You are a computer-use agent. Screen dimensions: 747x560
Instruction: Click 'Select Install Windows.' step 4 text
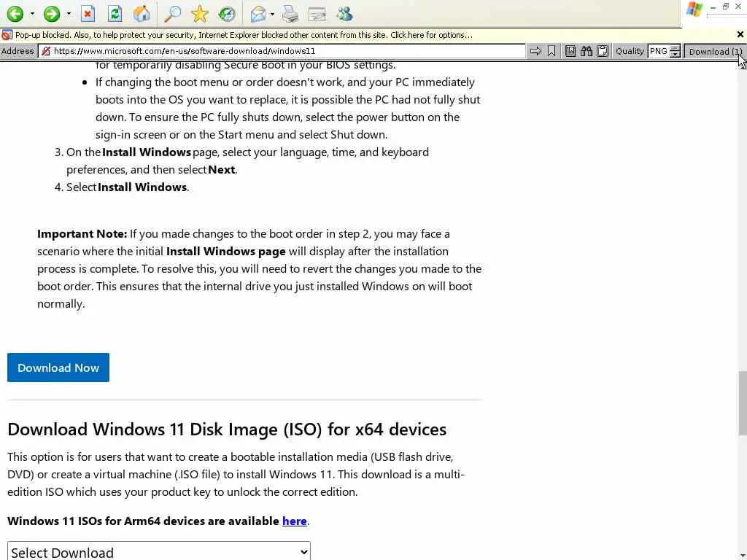(128, 187)
